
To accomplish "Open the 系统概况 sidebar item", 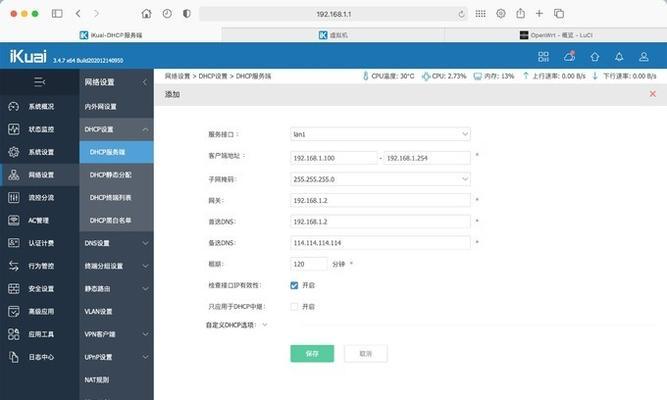I will 39,106.
